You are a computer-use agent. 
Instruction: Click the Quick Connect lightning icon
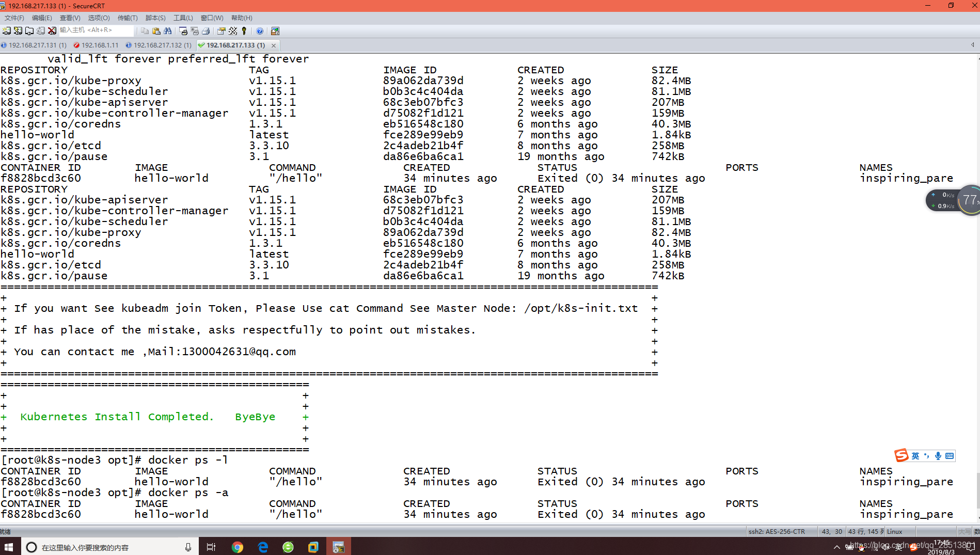coord(18,31)
